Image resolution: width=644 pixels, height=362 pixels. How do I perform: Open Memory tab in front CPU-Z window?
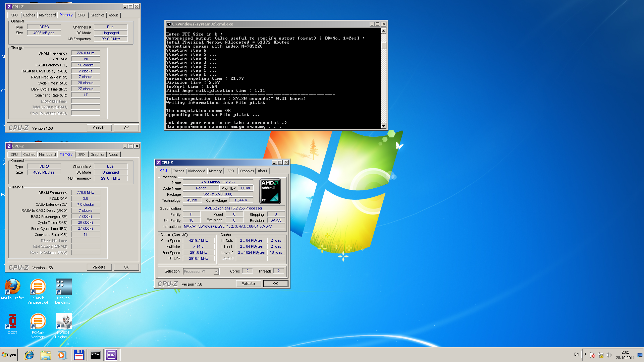[215, 171]
